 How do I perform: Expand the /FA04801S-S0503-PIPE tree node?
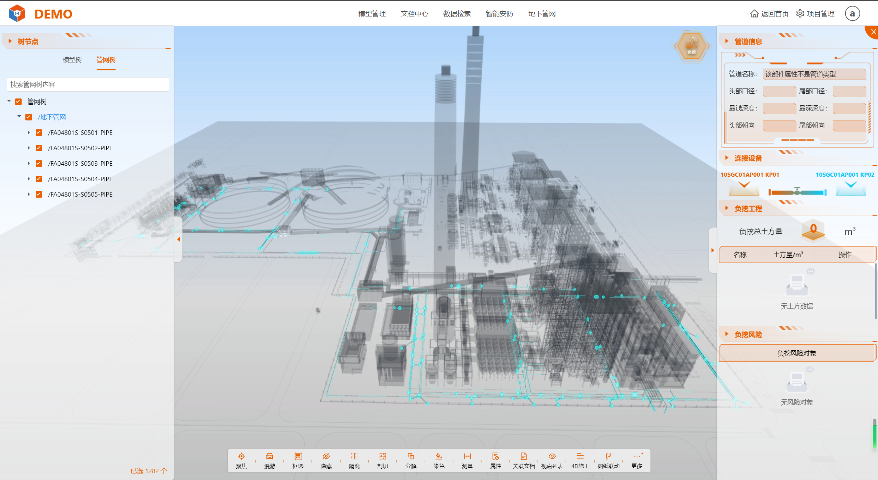pos(29,163)
